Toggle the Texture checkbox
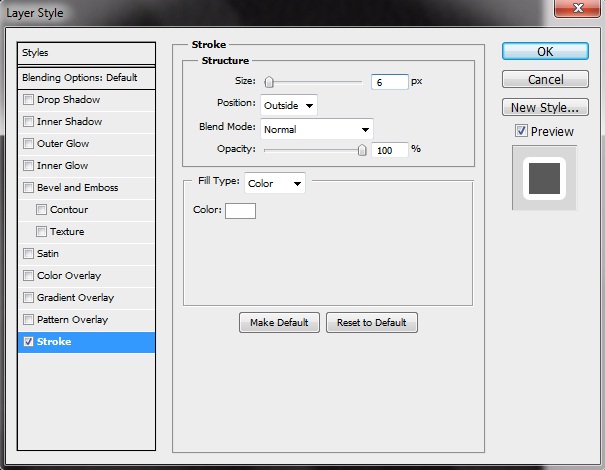This screenshot has height=470, width=605. [x=41, y=232]
